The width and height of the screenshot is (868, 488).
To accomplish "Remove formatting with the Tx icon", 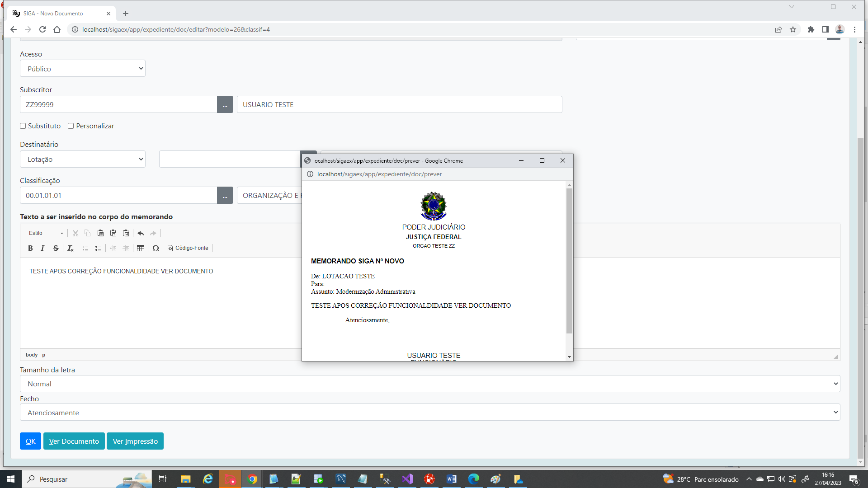I will (x=70, y=248).
